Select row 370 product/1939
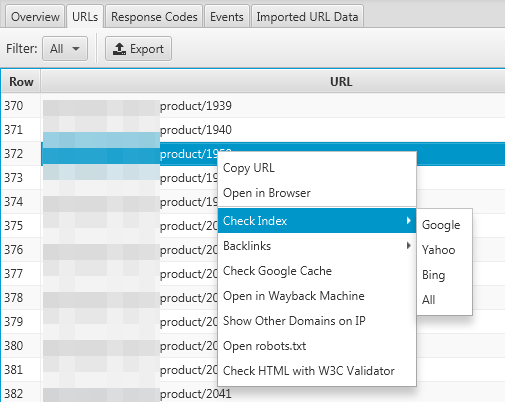 pos(253,106)
